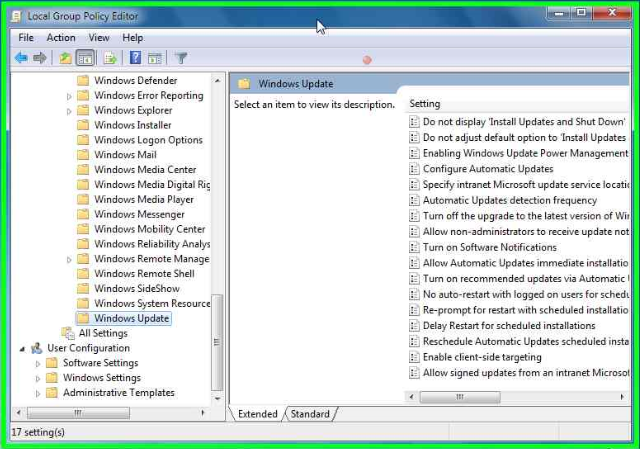Select Windows Media Player in the tree
The image size is (640, 449).
click(x=144, y=199)
